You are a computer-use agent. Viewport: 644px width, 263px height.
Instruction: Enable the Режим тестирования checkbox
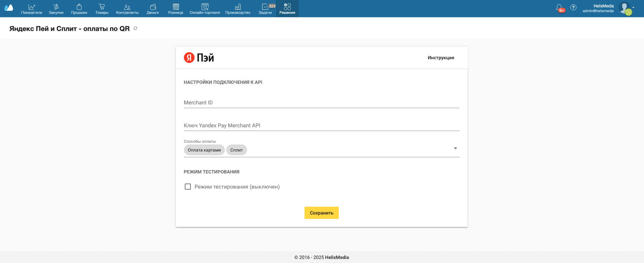(188, 187)
